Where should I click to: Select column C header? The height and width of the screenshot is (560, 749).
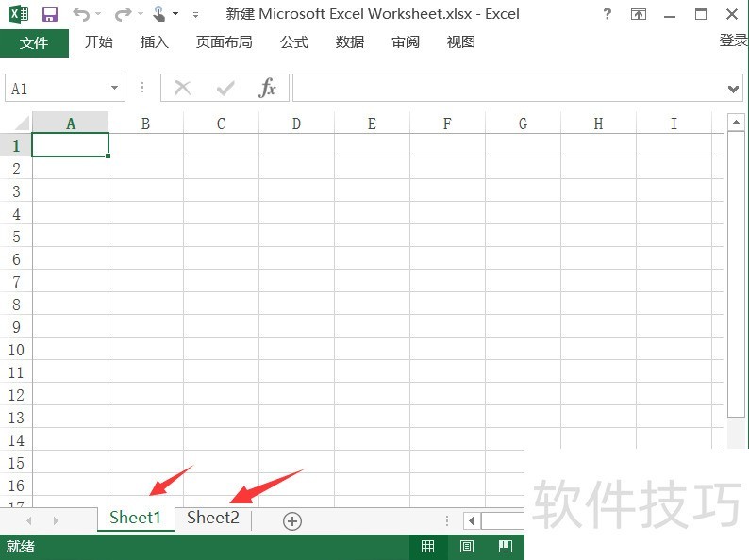pyautogui.click(x=221, y=124)
